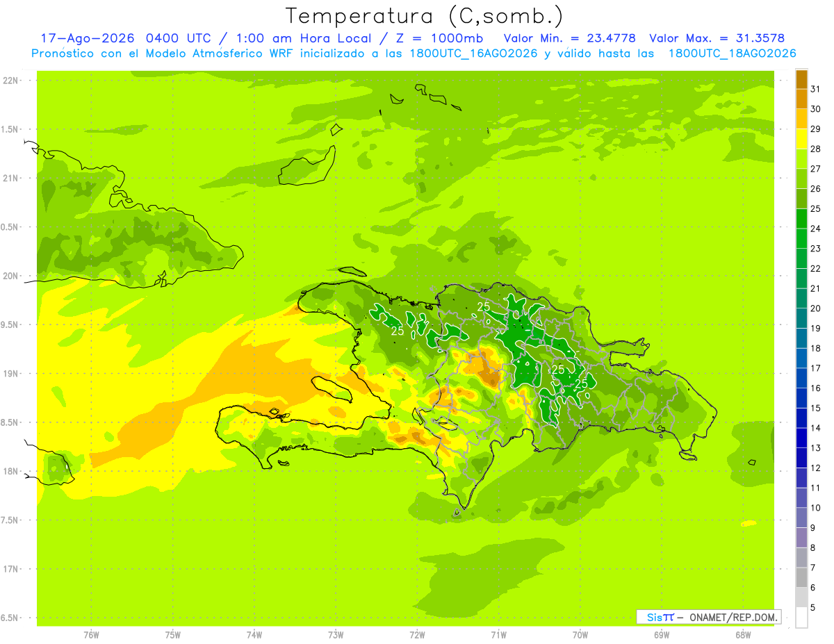Click the '75W' longitude label
This screenshot has width=834, height=644.
click(173, 635)
